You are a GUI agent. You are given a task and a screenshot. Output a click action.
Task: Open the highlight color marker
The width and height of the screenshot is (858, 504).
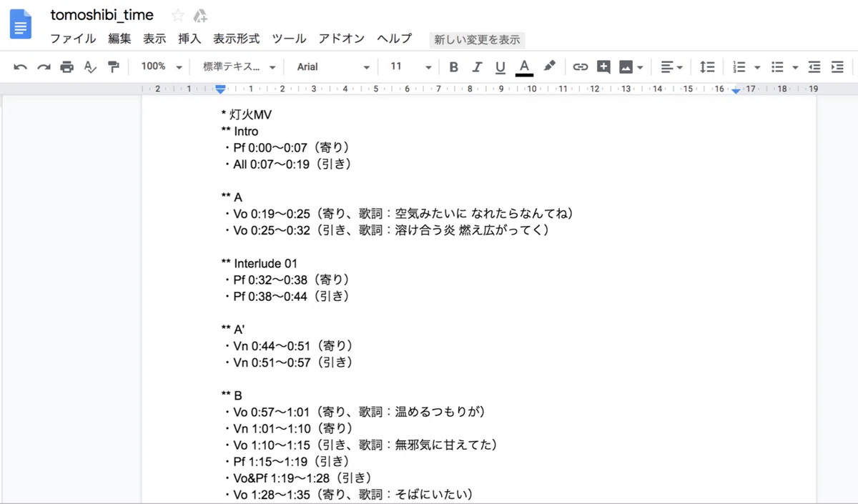click(x=548, y=66)
